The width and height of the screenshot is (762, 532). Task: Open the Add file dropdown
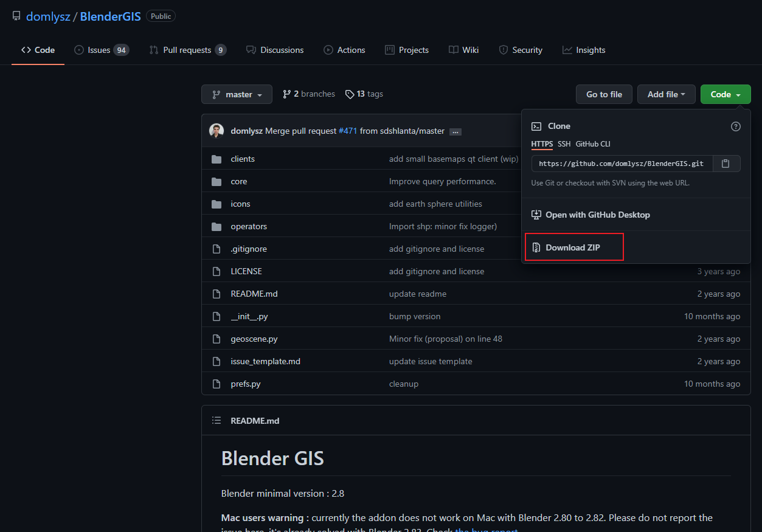[667, 94]
